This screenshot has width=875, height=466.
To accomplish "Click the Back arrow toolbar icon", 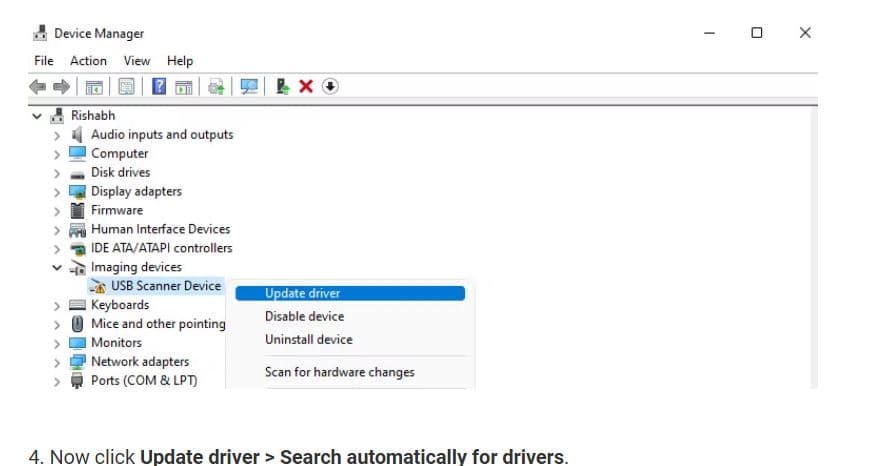I will pyautogui.click(x=40, y=87).
